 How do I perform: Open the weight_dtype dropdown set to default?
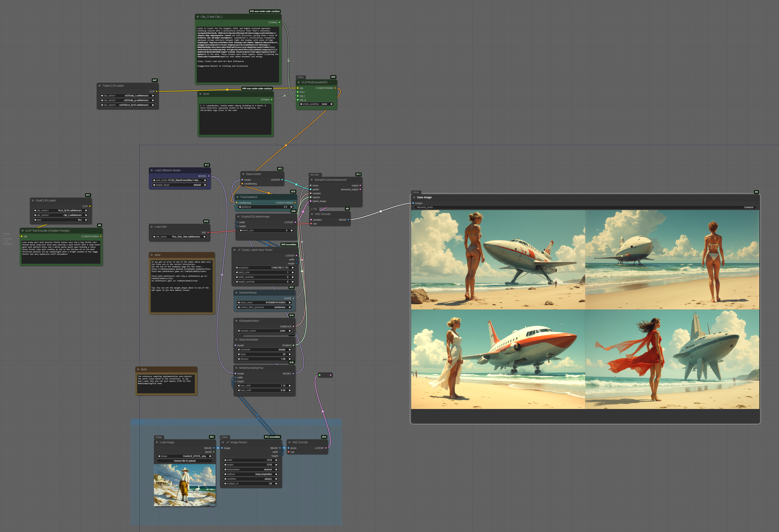point(180,185)
